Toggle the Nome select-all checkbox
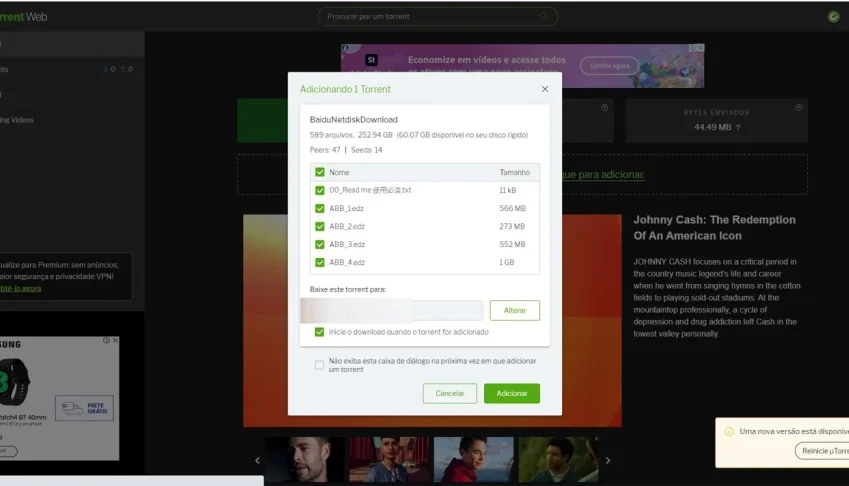The image size is (849, 486). tap(319, 172)
